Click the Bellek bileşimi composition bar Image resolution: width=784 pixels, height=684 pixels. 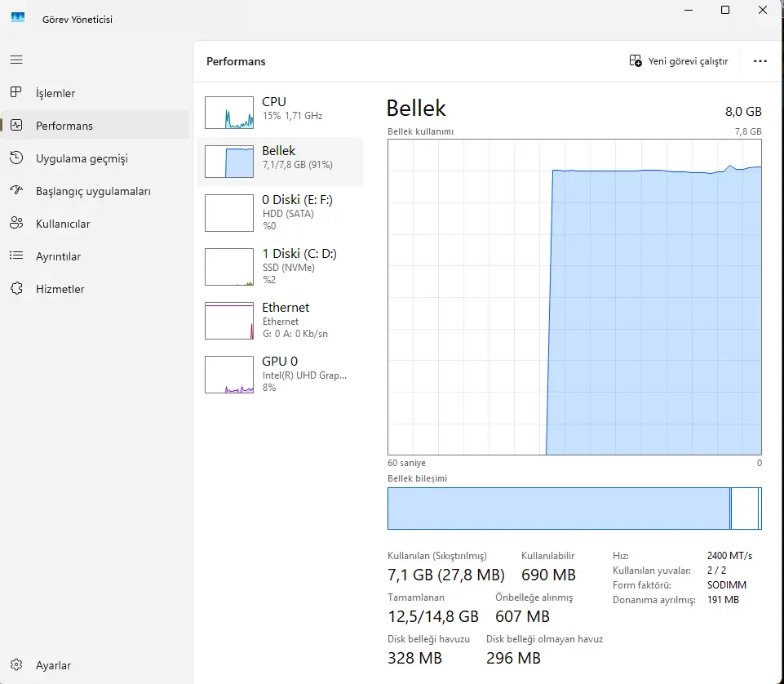(574, 509)
